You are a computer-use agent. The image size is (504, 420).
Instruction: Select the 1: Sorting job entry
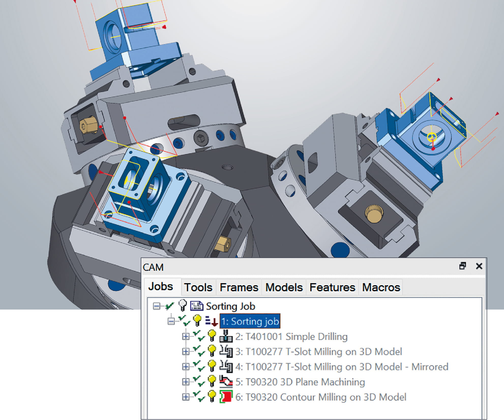(250, 321)
